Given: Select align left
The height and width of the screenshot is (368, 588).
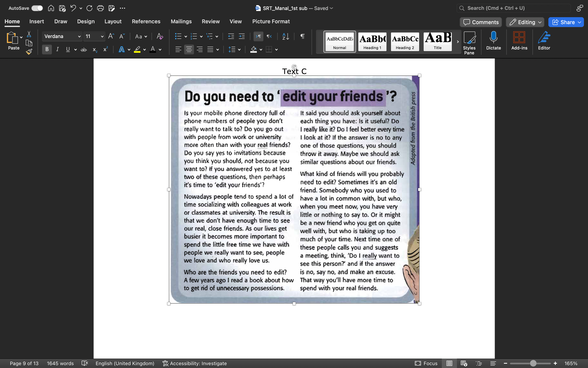Looking at the screenshot, I should coord(178,49).
